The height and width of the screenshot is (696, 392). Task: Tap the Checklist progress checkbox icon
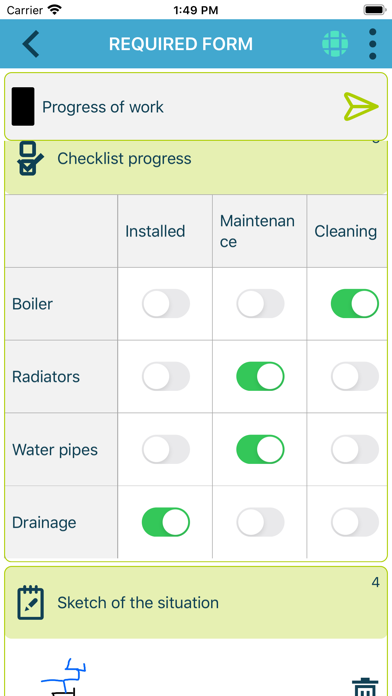(x=30, y=158)
